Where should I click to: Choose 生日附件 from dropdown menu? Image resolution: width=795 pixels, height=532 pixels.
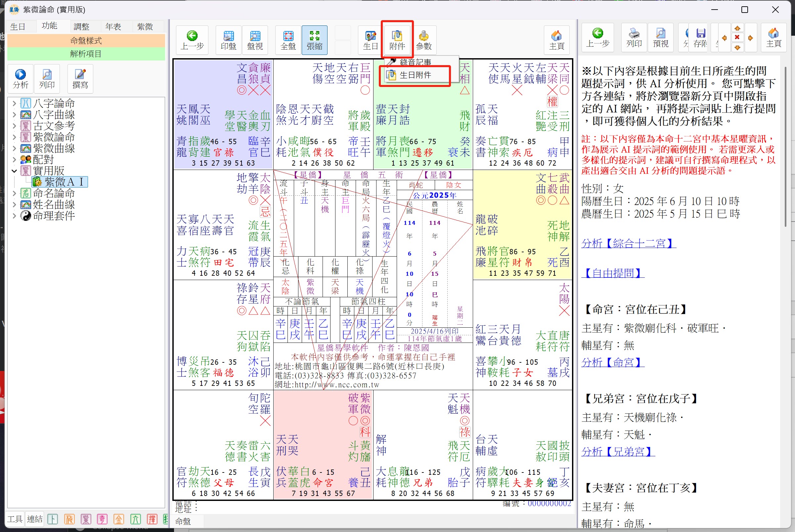point(415,75)
